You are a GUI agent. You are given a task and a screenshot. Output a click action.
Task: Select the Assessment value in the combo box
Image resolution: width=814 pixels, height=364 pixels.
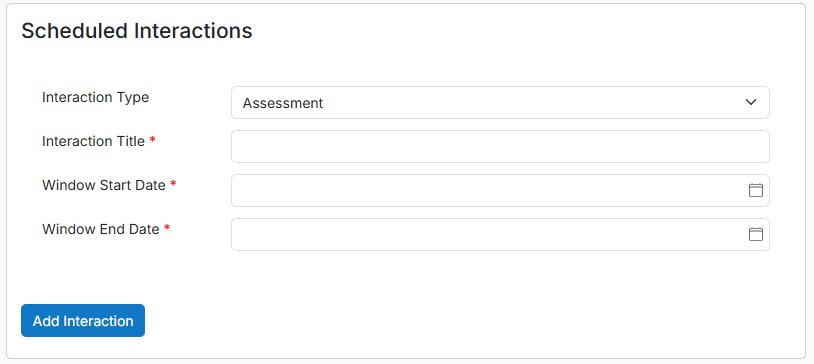click(283, 103)
